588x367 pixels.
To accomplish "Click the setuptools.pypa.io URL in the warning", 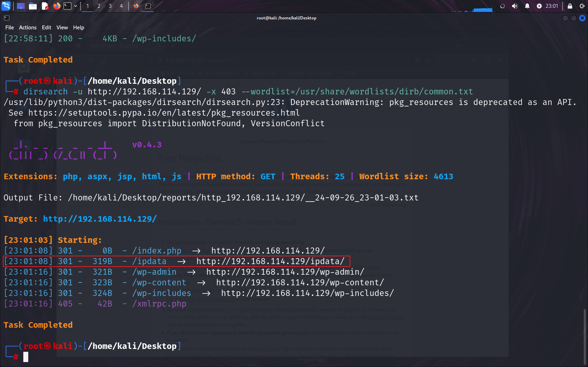I will [x=164, y=113].
